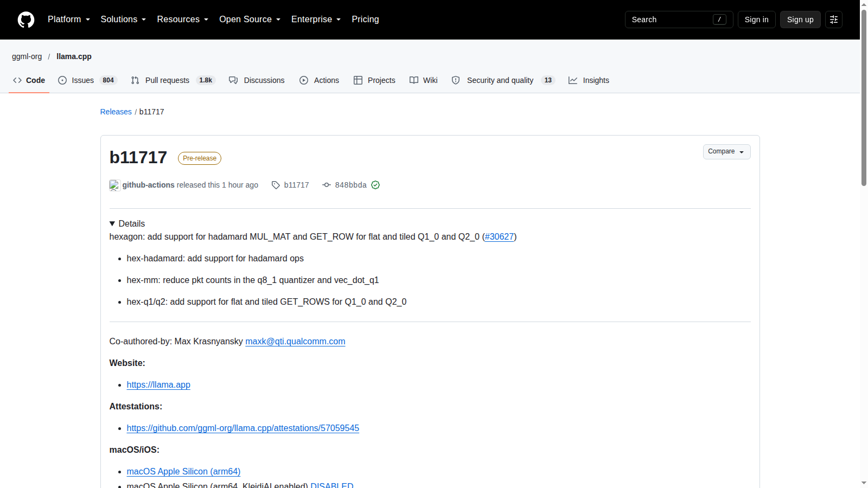Open commit 848bbda link
The width and height of the screenshot is (868, 488).
[x=350, y=185]
